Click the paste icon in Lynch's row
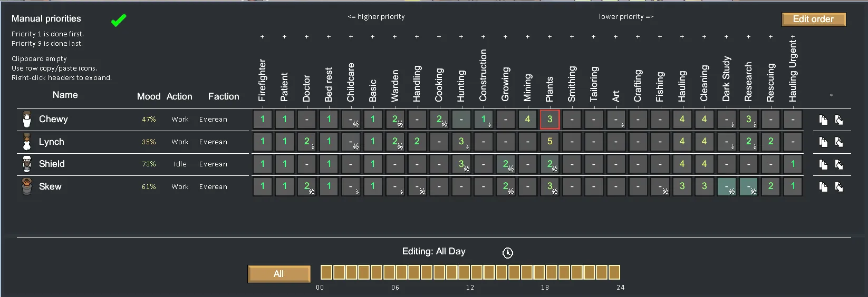 pyautogui.click(x=839, y=142)
